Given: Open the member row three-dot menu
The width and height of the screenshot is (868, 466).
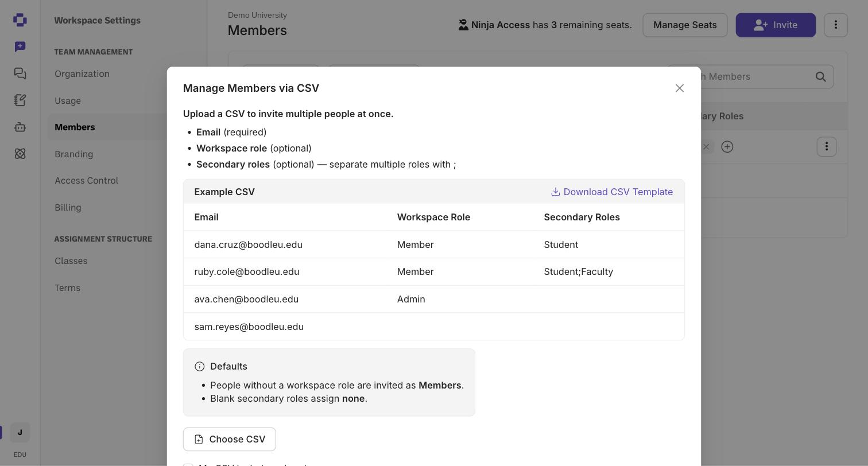Looking at the screenshot, I should [x=827, y=147].
